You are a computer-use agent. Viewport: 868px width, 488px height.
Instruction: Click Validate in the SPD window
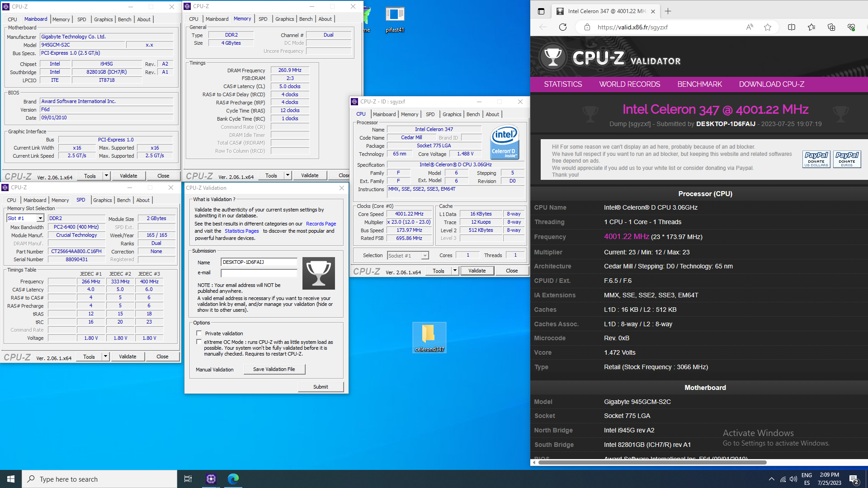[x=127, y=357]
